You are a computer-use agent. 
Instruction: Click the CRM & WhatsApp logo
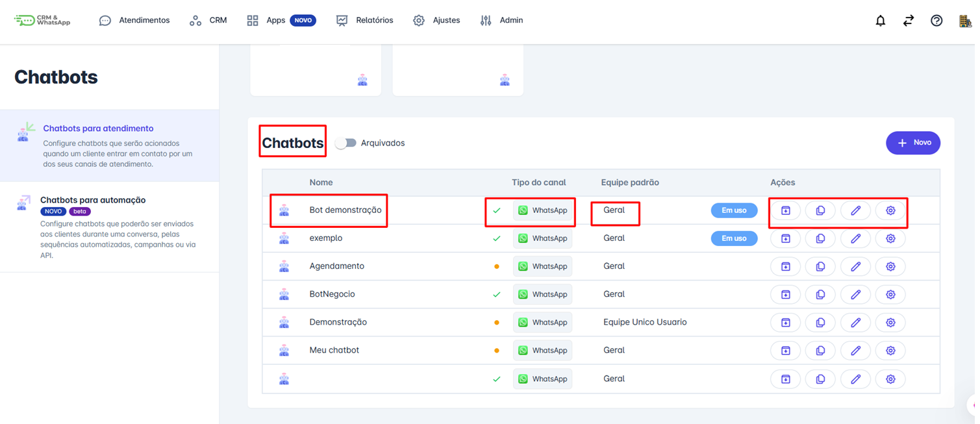42,20
